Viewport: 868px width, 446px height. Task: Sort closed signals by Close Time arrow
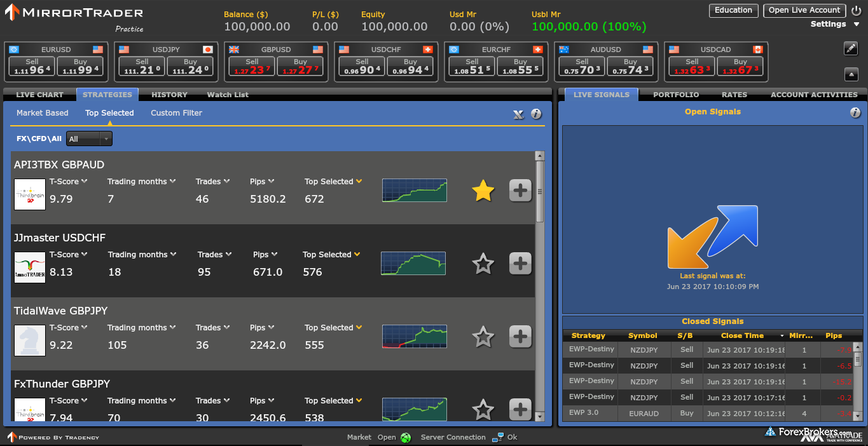pyautogui.click(x=782, y=336)
